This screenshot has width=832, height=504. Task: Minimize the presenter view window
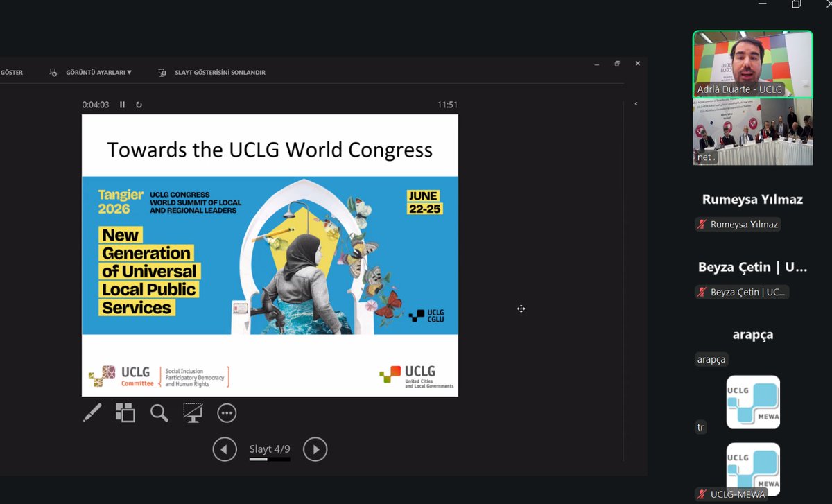(596, 64)
